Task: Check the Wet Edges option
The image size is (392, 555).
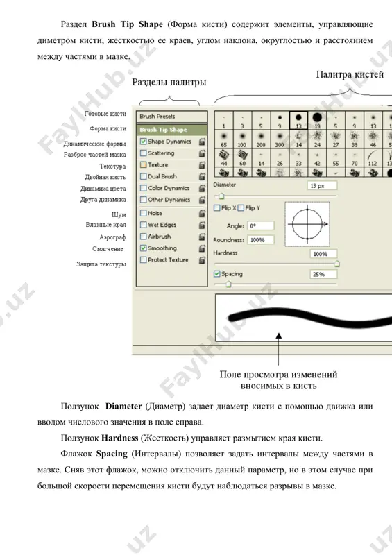Action: tap(143, 225)
